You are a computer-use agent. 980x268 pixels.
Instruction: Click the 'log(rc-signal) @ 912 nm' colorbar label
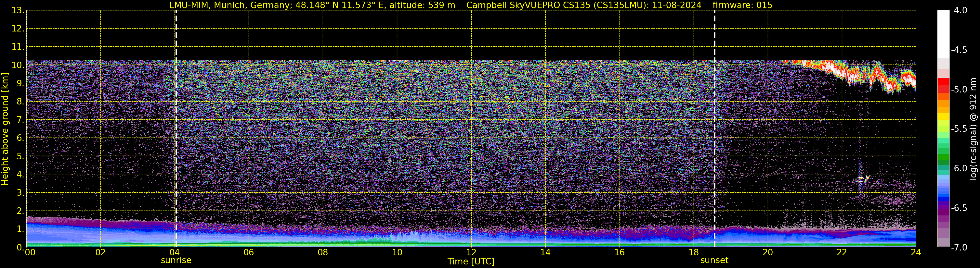tap(973, 129)
